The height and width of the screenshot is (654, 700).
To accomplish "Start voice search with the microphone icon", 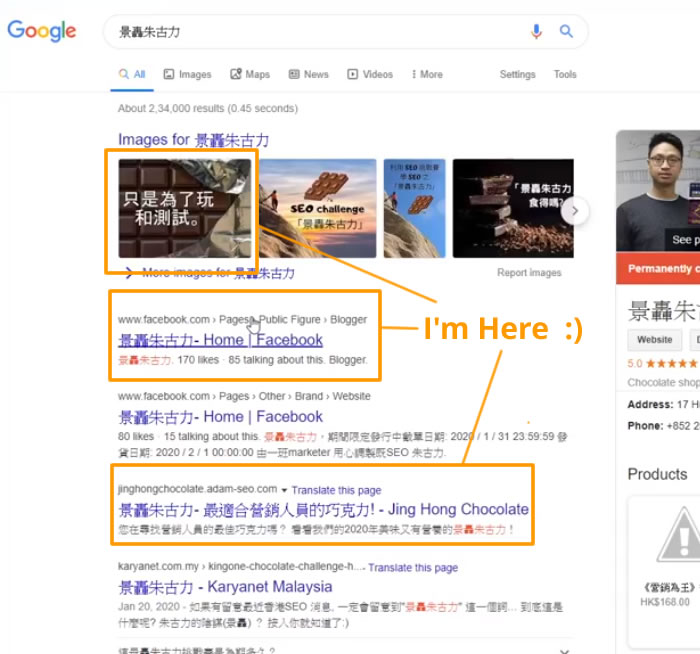I will [x=536, y=31].
